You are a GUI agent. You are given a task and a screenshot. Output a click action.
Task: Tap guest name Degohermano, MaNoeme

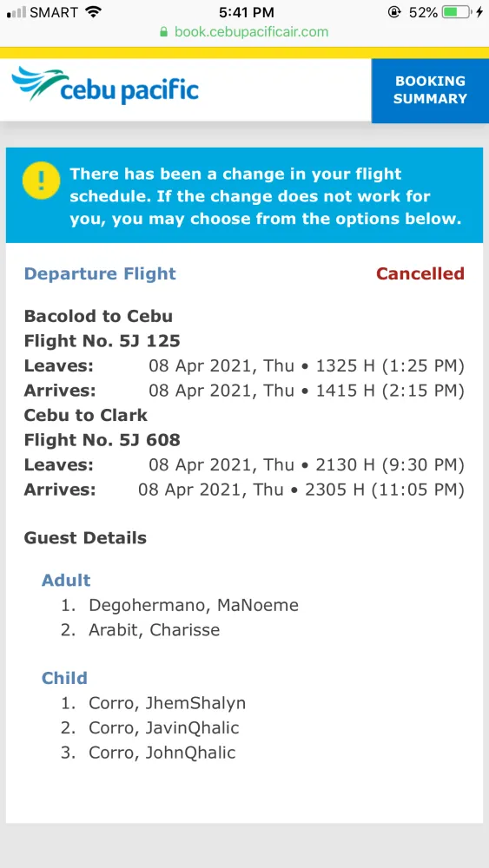(x=194, y=605)
